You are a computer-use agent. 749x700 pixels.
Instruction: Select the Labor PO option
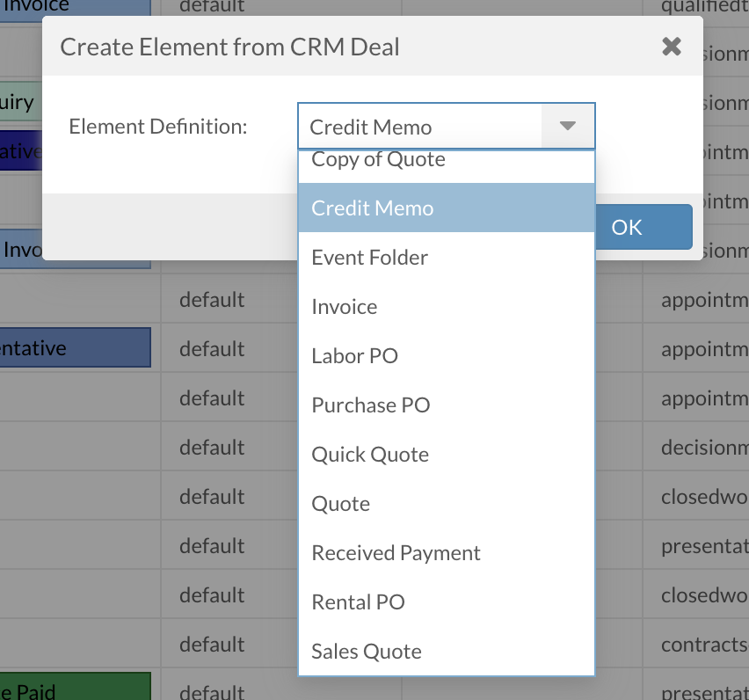[x=355, y=356]
